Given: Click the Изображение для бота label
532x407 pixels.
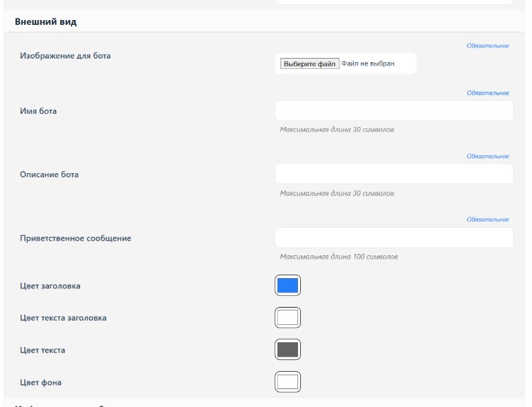Looking at the screenshot, I should 65,56.
